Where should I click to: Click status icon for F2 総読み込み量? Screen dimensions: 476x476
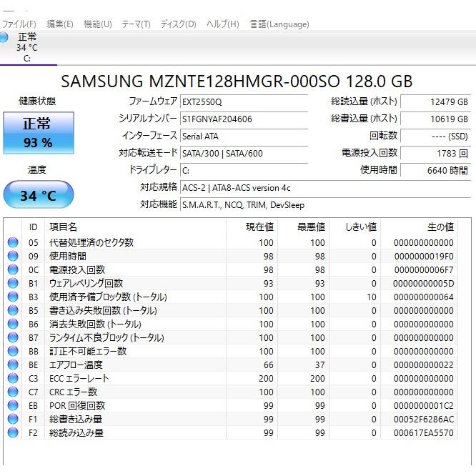click(x=13, y=432)
